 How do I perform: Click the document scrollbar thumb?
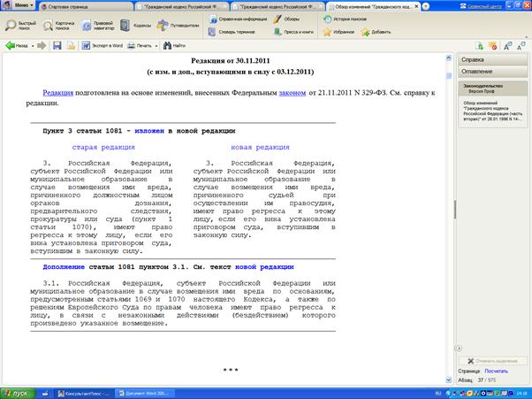(x=449, y=75)
